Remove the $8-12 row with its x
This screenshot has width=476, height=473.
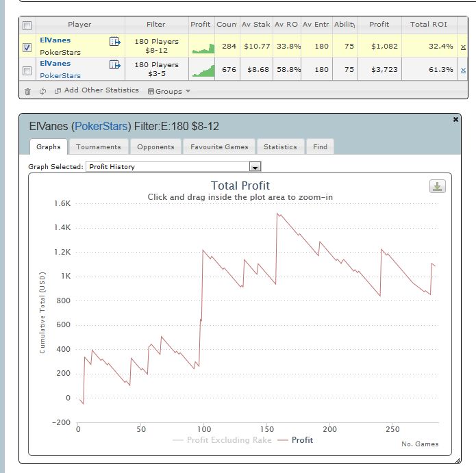[x=463, y=47]
